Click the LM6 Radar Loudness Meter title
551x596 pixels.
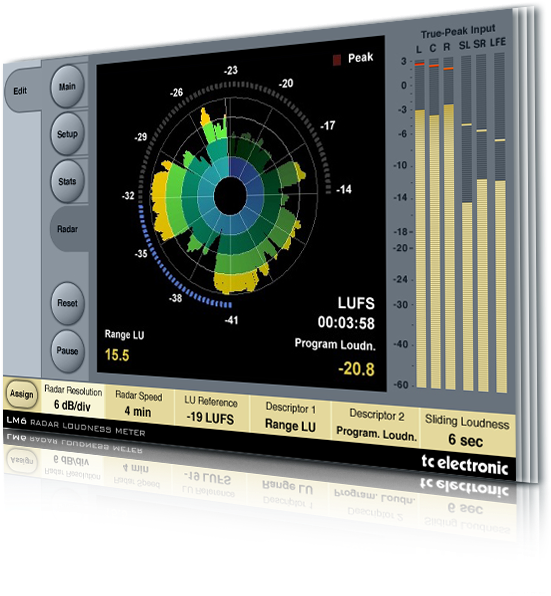click(x=76, y=426)
